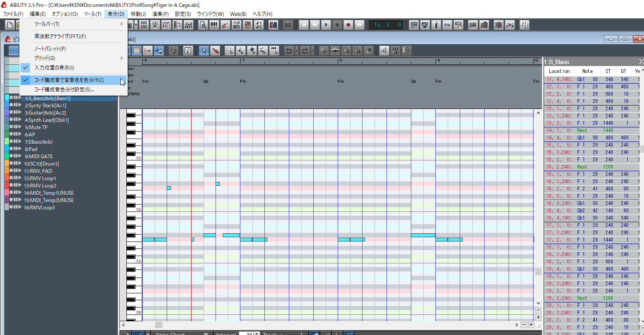
Task: Open the redo history dropdown arrow
Action: pos(312,51)
